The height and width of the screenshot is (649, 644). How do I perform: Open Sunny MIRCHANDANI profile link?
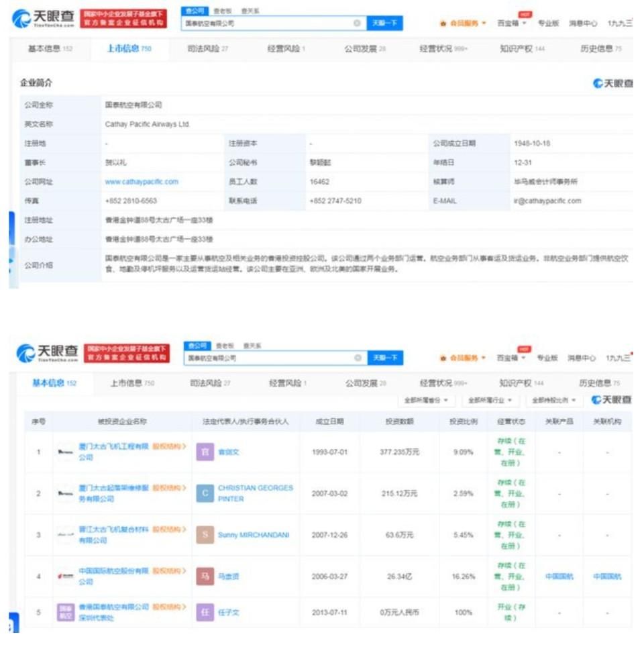click(x=254, y=535)
